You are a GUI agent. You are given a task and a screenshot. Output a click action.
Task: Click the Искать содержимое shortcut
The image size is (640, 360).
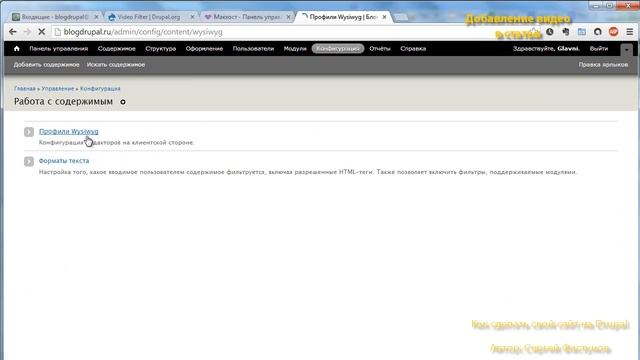point(116,64)
